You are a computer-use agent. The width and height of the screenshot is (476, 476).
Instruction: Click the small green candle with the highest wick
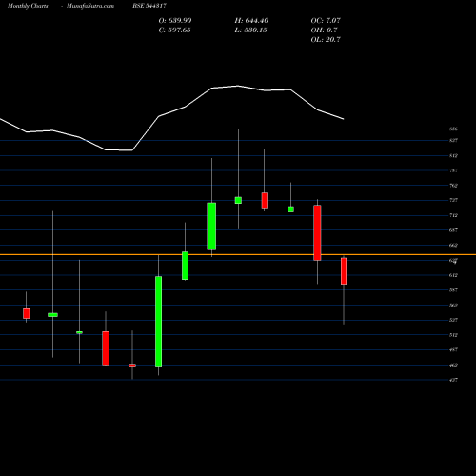(238, 200)
